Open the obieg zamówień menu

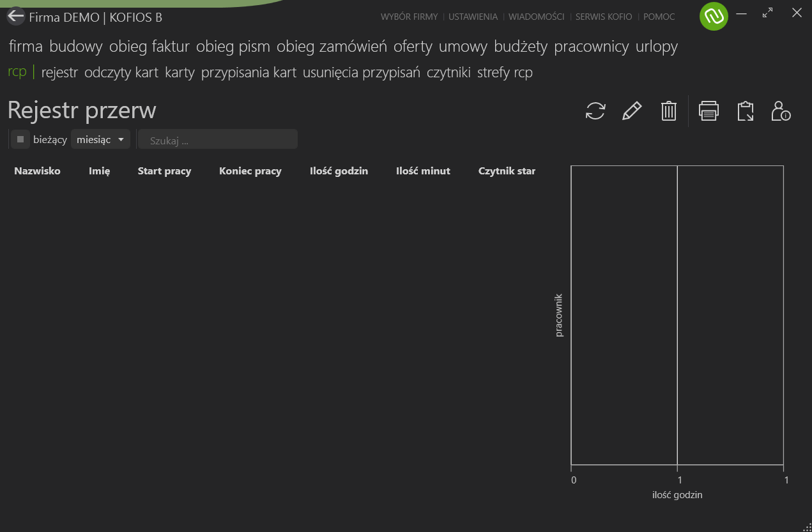332,47
